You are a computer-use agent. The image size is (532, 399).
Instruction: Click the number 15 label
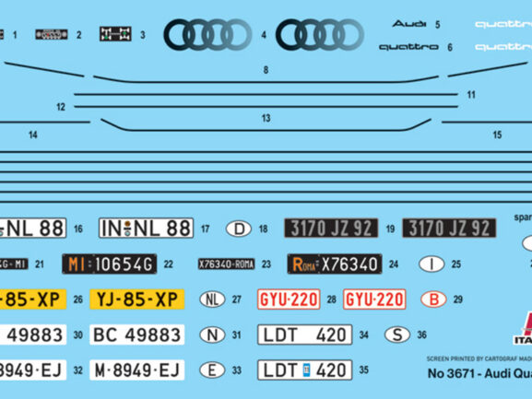point(497,135)
